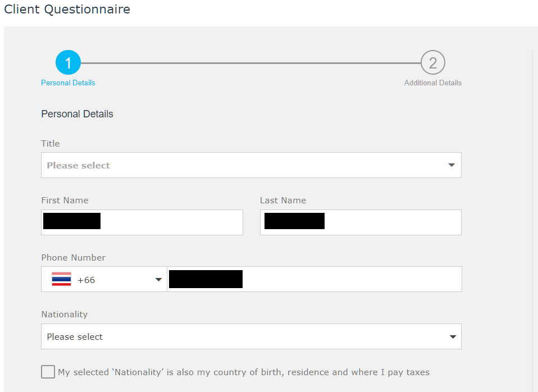The image size is (538, 392).
Task: Open the +66 country code selector
Action: (x=104, y=279)
